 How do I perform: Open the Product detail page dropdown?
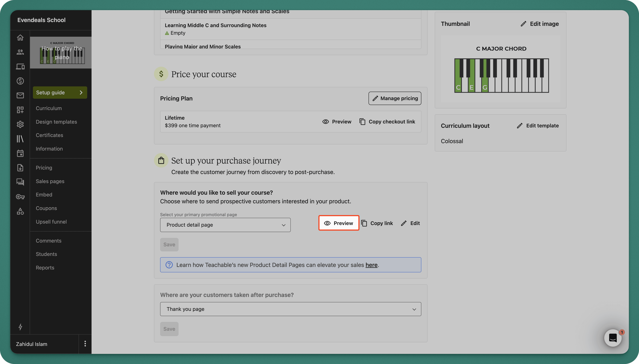pyautogui.click(x=225, y=225)
